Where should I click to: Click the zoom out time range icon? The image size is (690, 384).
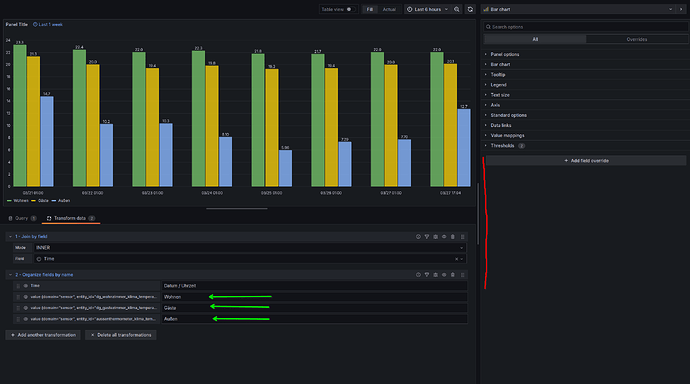click(457, 9)
